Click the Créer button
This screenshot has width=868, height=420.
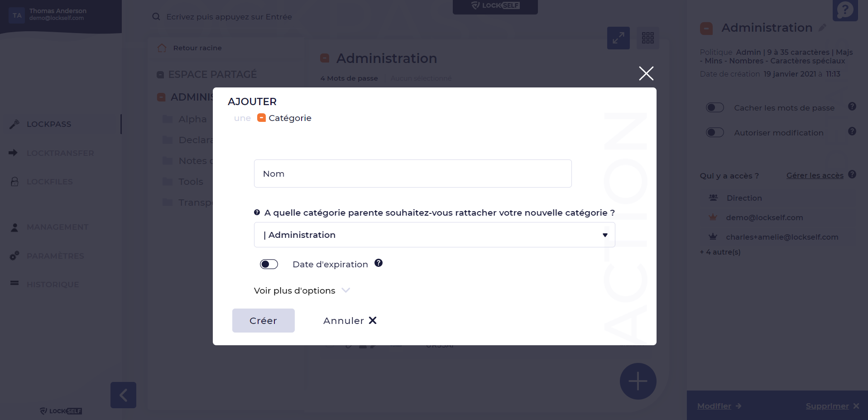pyautogui.click(x=264, y=321)
